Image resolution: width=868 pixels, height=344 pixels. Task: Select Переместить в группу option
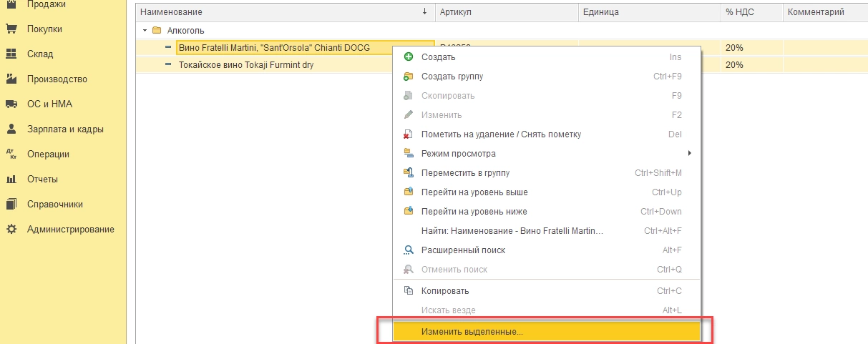coord(465,173)
